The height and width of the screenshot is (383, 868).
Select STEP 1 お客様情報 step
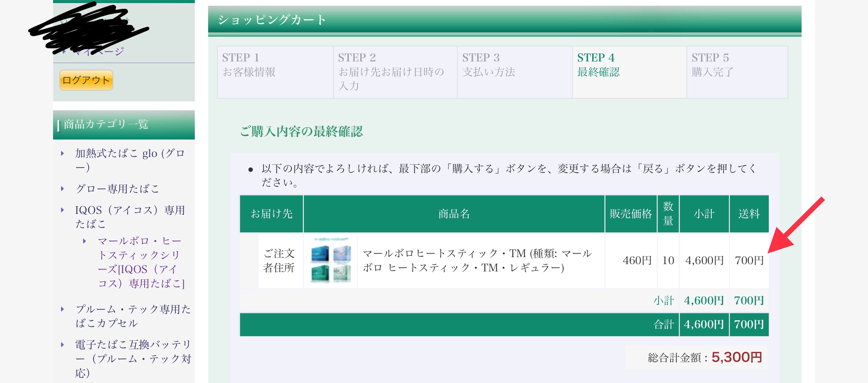(275, 72)
